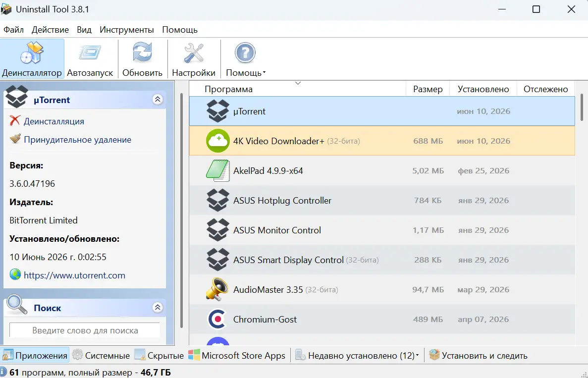Screen dimensions: 588x378
Task: Collapse the µTorrent details panel
Action: coord(158,100)
